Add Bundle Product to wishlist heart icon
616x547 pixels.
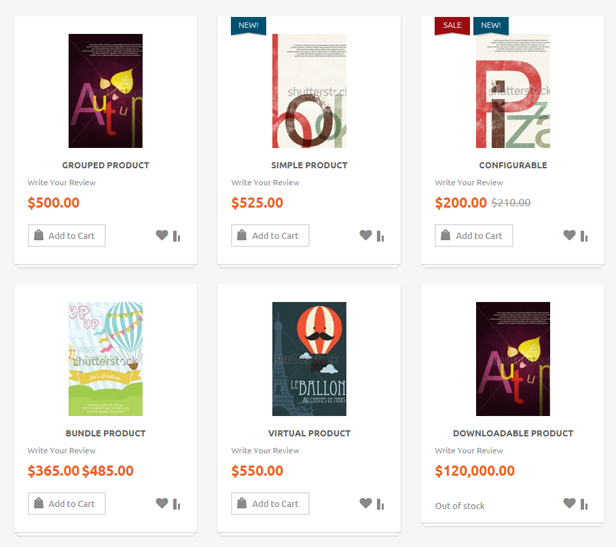click(x=162, y=503)
